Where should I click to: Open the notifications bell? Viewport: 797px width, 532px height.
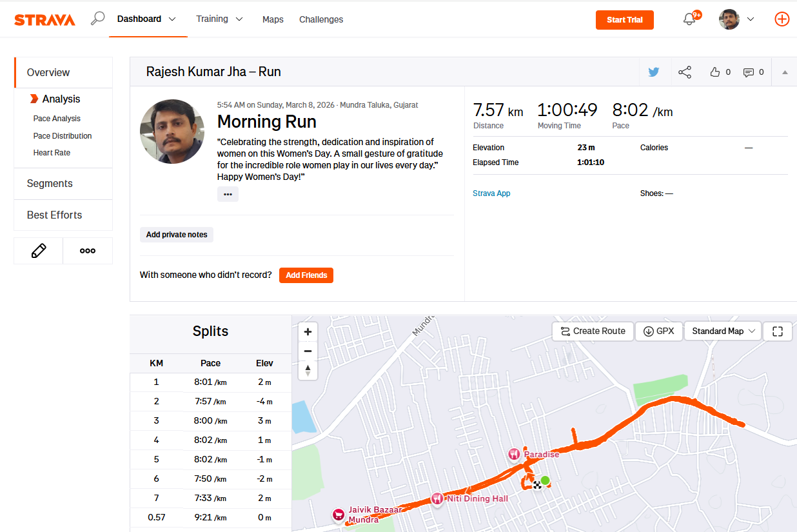[x=689, y=19]
